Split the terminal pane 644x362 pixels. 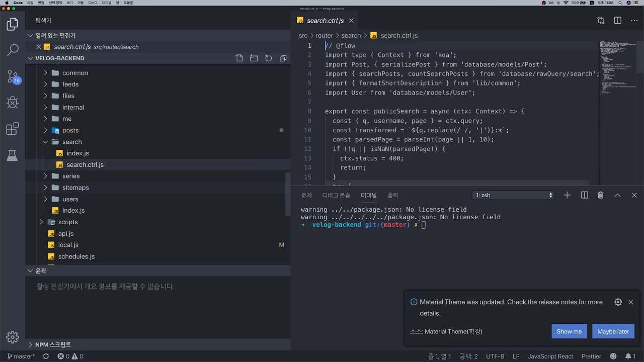(x=584, y=195)
